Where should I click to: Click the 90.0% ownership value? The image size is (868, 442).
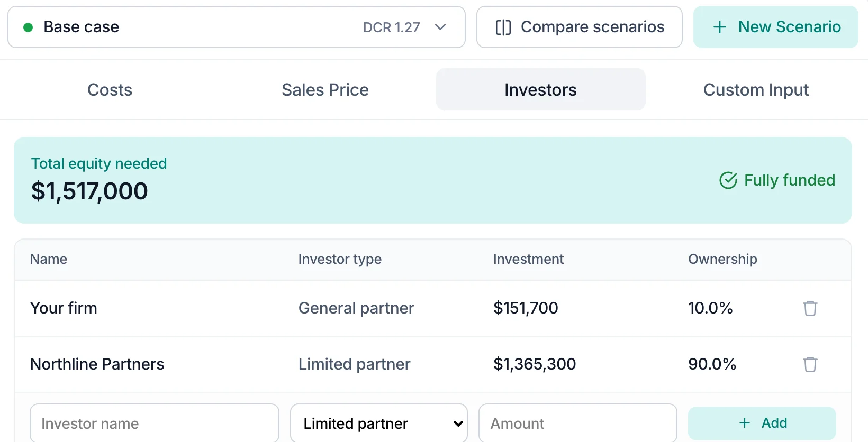click(712, 364)
